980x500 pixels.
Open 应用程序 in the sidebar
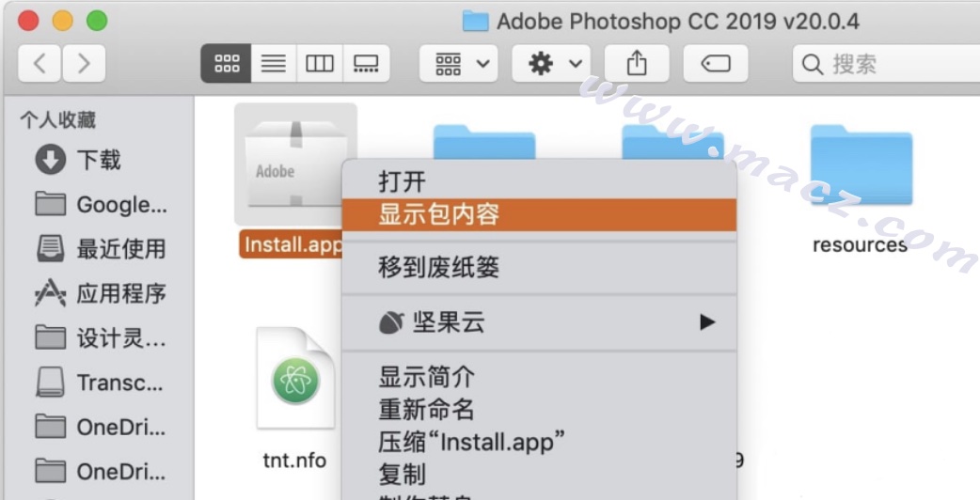(100, 292)
